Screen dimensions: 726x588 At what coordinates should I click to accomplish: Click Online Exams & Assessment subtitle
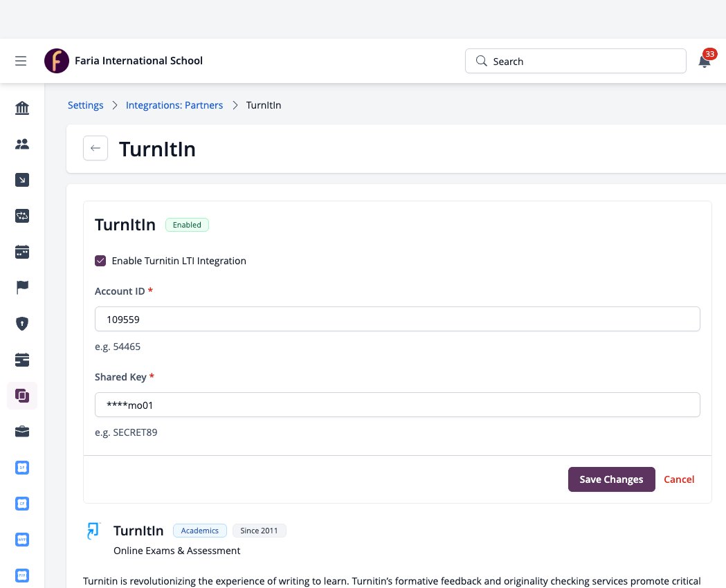[177, 551]
